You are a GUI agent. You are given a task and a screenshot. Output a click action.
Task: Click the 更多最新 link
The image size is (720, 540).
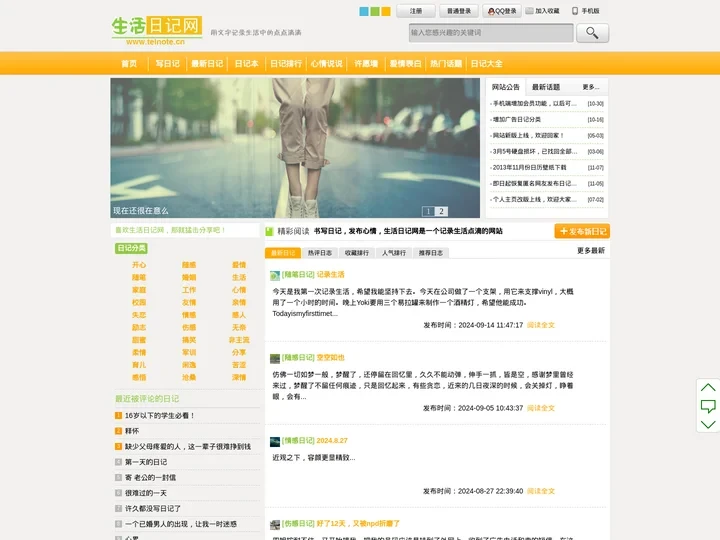click(591, 251)
